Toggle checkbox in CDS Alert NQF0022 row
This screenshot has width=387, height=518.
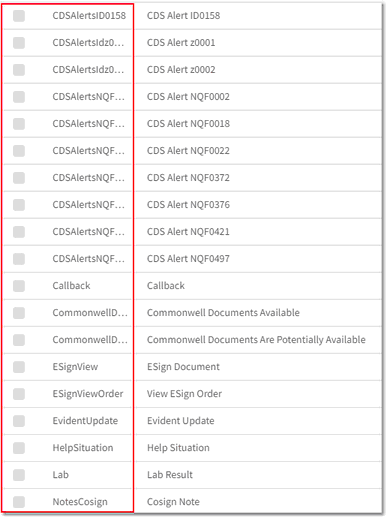[19, 151]
